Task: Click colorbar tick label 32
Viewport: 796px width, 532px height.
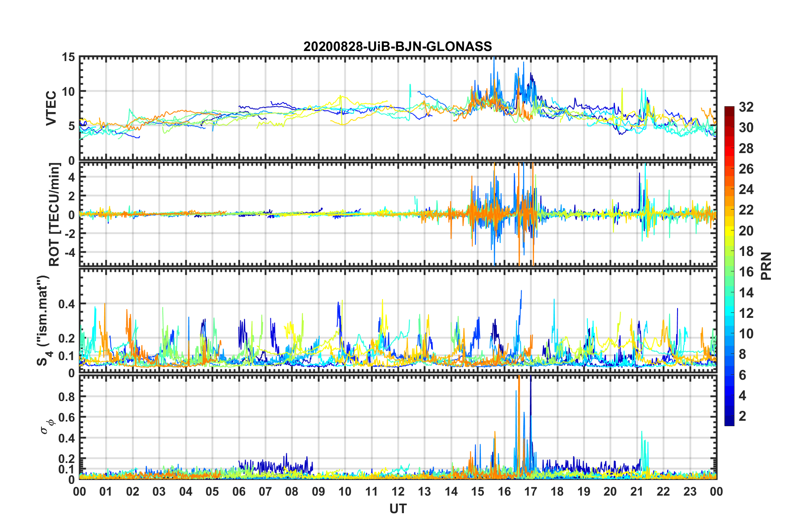Action: tap(746, 107)
